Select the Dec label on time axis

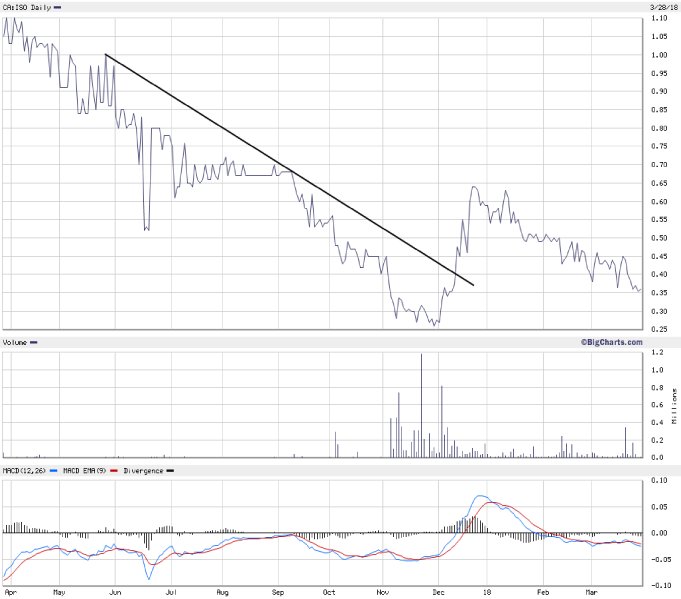[x=440, y=592]
